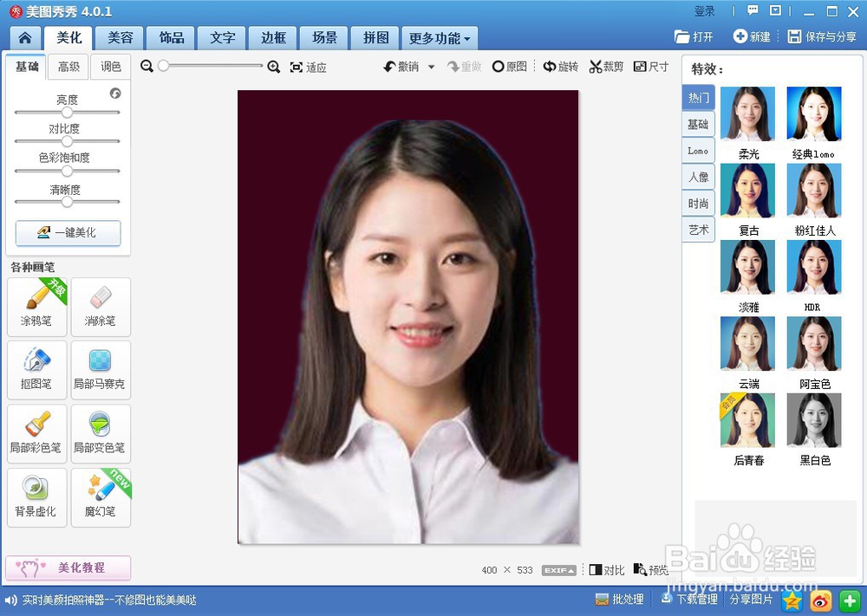The width and height of the screenshot is (867, 616).
Task: Toggle the 对比 compare view
Action: (607, 570)
